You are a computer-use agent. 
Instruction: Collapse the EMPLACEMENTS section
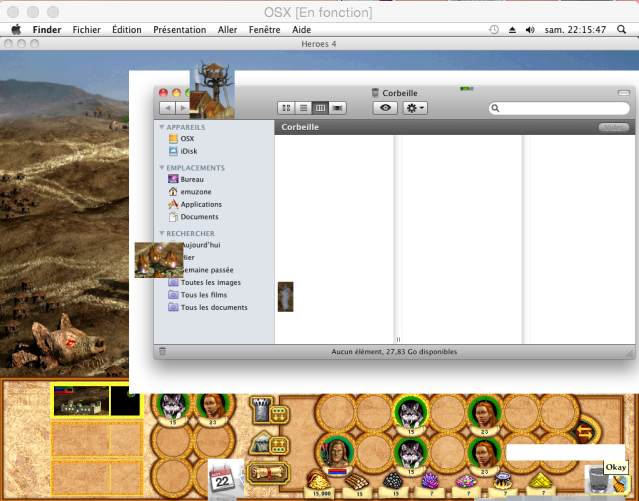(x=162, y=168)
